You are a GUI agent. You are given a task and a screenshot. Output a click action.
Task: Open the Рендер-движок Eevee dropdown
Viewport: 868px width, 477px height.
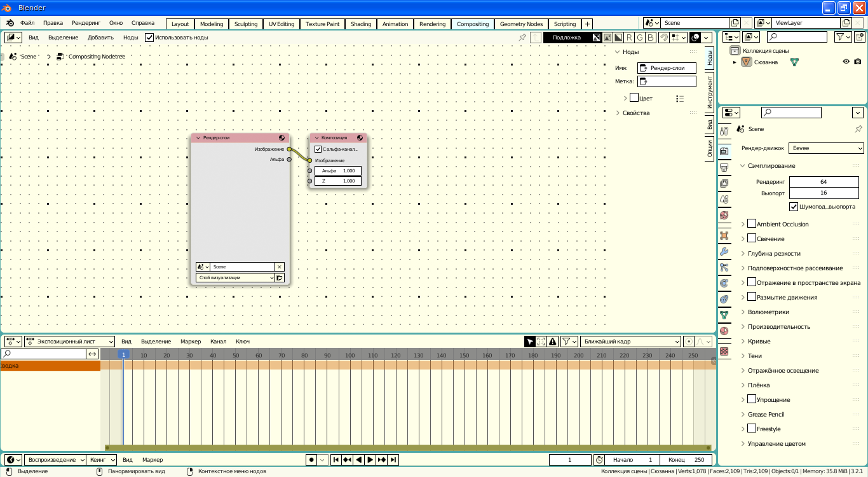pos(826,148)
